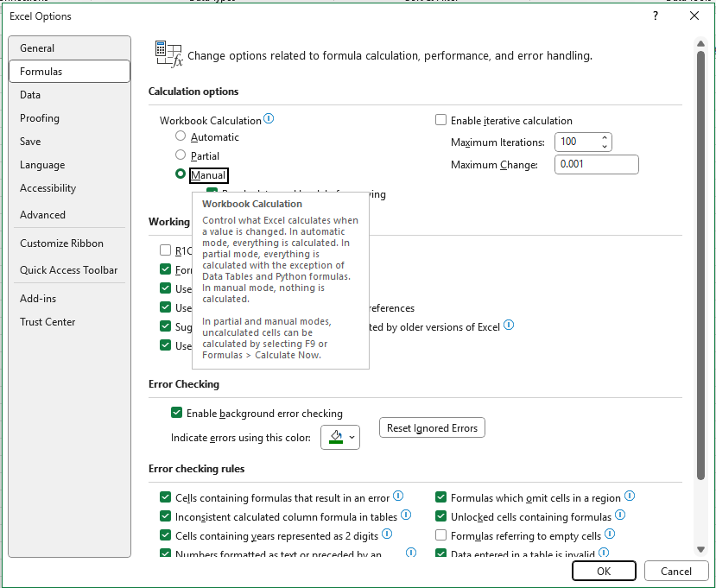Decrease Maximum Iterations with down arrow

[x=605, y=147]
